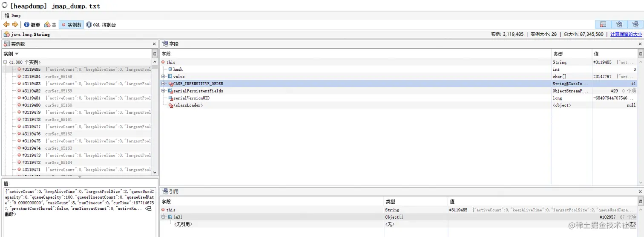The height and width of the screenshot is (237, 644).
Task: Click the CASE_INSENSITIVE_ORDER static field icon
Action: (x=170, y=84)
